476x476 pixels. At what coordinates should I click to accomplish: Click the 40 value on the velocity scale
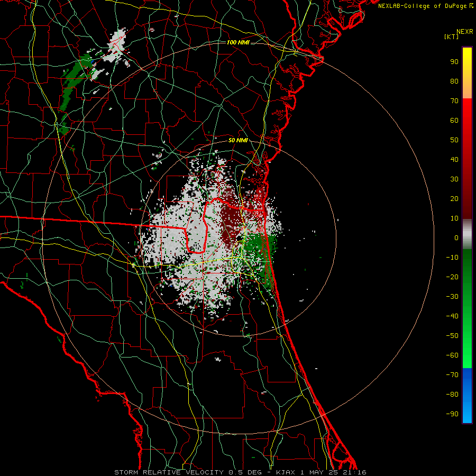click(454, 160)
